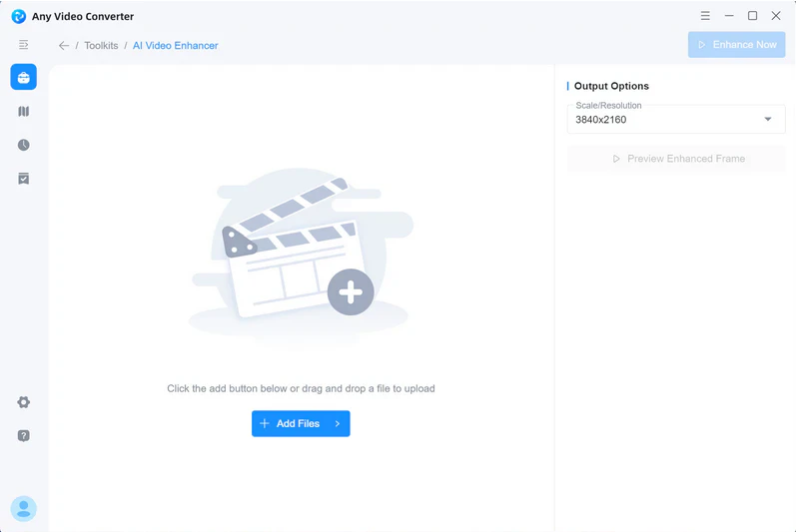Open the task list checkmark sidebar icon
This screenshot has width=796, height=532.
coord(24,179)
